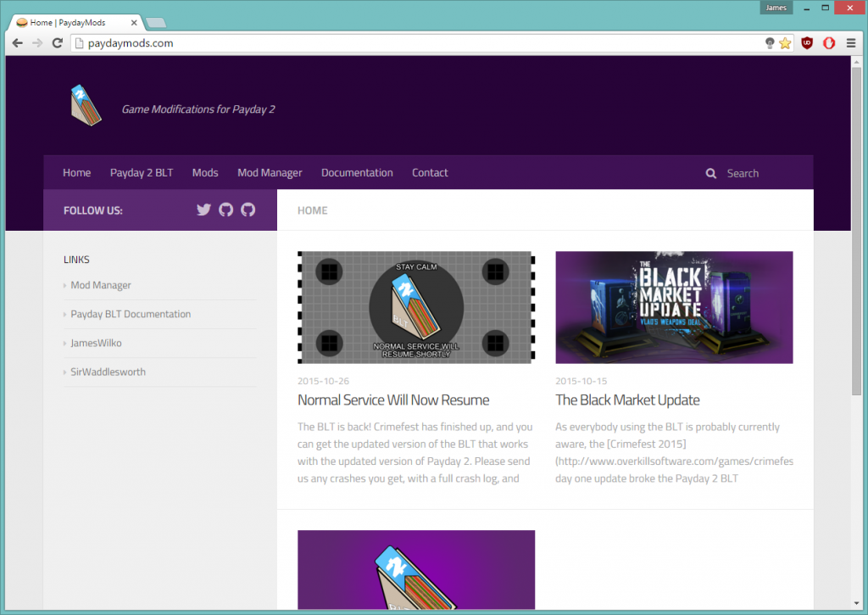This screenshot has height=615, width=868.
Task: Close the PaydayMods tab
Action: (x=134, y=23)
